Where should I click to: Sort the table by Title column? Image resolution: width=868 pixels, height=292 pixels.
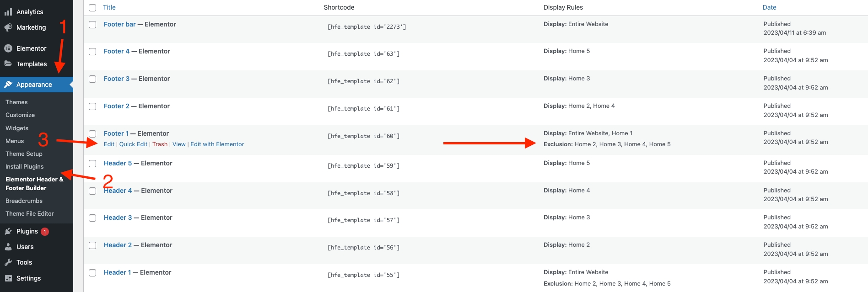pyautogui.click(x=109, y=7)
